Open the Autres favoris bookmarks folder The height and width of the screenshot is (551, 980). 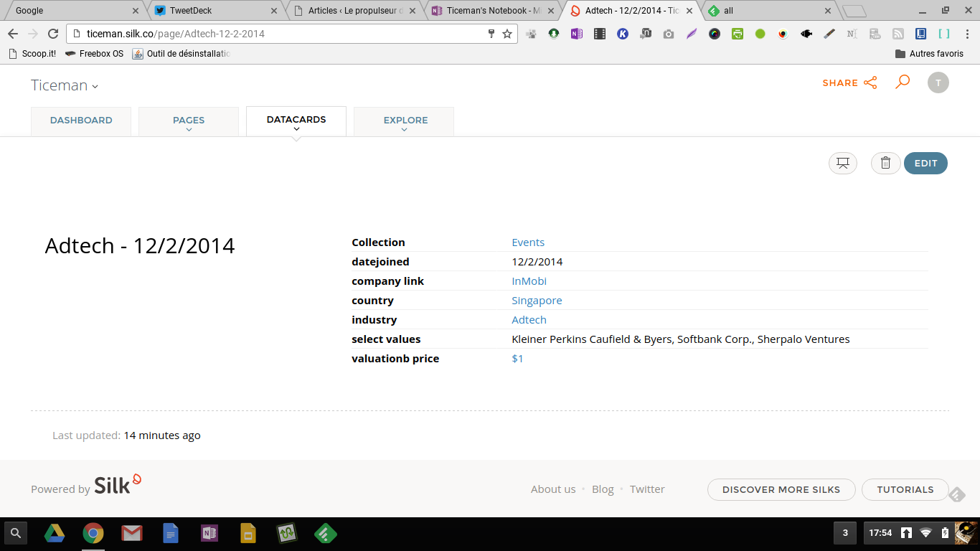929,54
